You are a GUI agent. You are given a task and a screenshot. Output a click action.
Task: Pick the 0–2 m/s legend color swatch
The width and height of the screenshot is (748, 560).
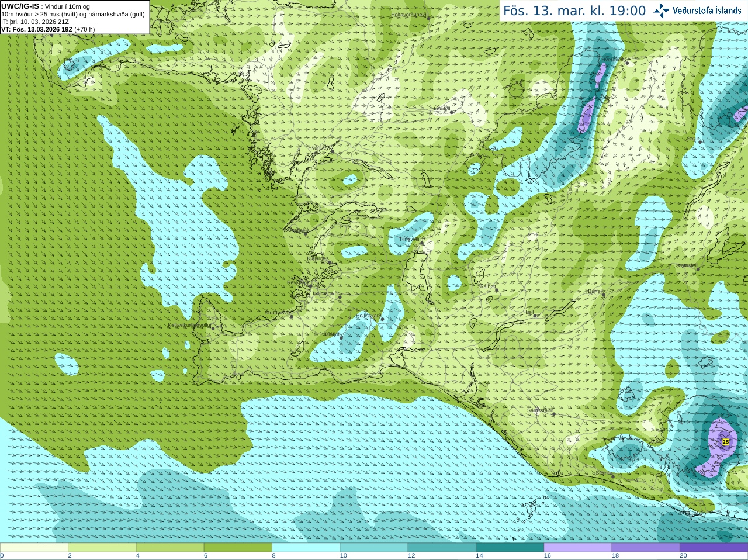(34, 548)
